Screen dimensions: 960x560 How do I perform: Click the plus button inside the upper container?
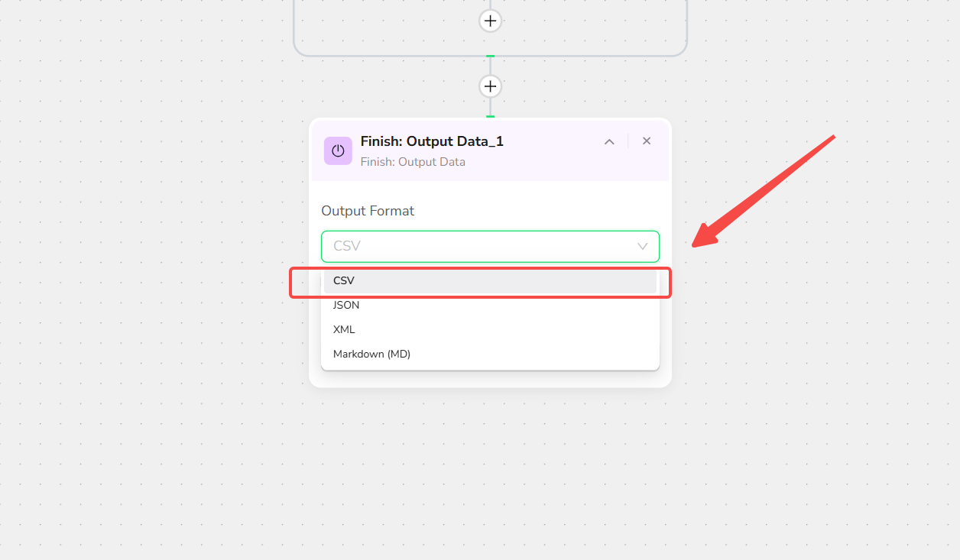click(490, 21)
